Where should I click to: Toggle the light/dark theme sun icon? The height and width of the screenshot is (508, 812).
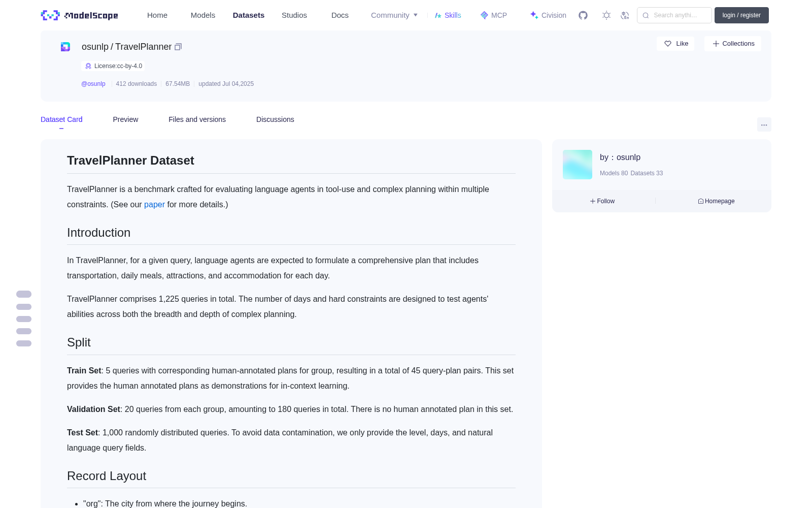coord(606,15)
